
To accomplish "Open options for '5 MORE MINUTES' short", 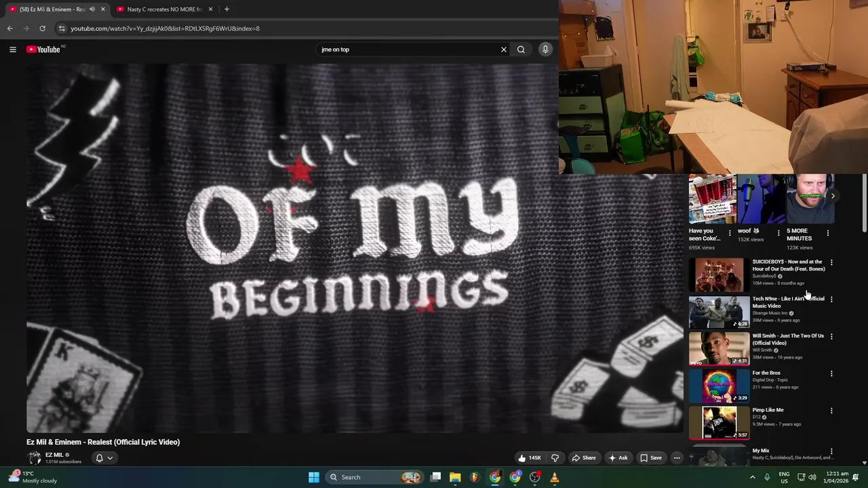I will tap(827, 233).
